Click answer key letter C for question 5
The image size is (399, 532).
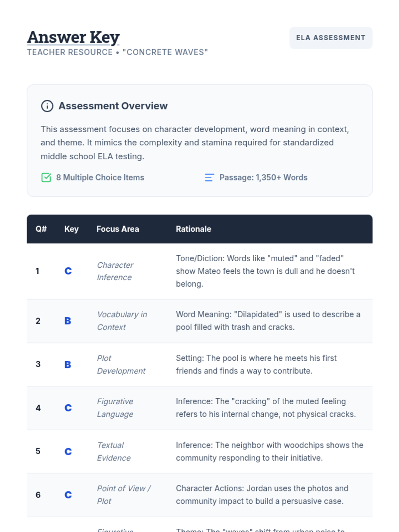pos(68,451)
